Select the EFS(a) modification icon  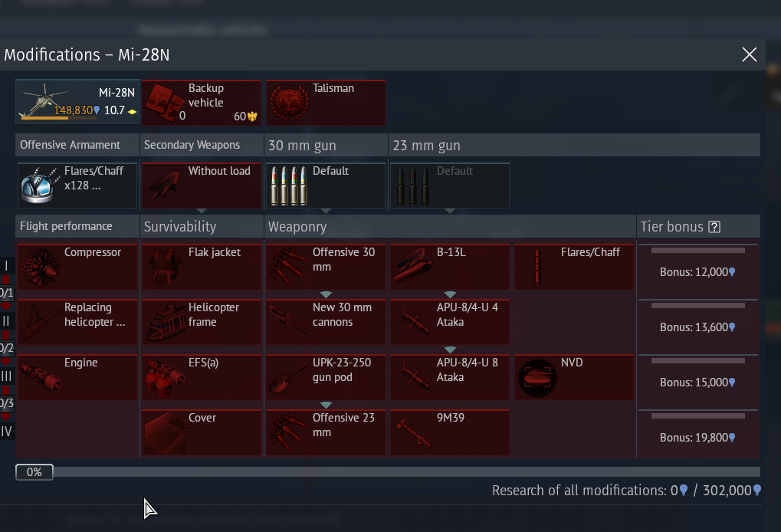tap(164, 378)
